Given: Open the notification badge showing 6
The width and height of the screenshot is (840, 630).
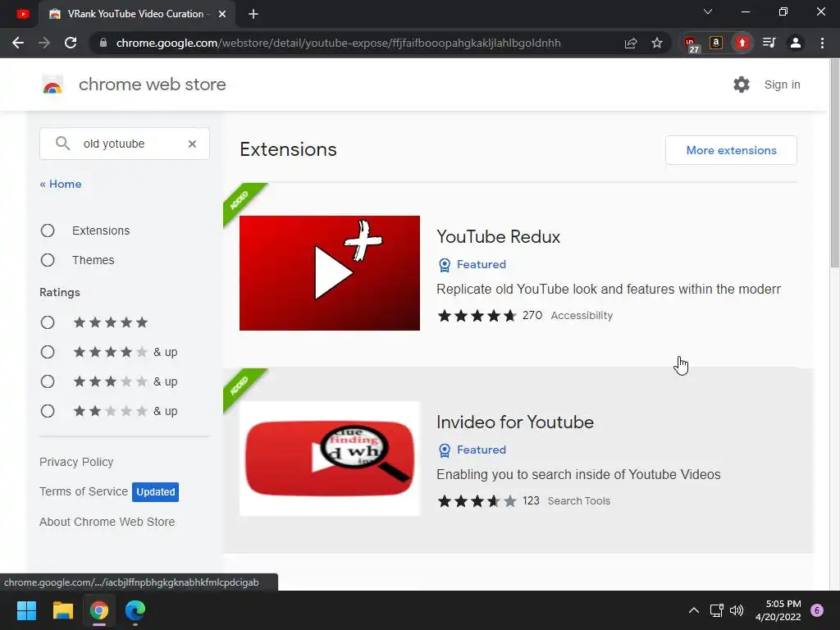Looking at the screenshot, I should (x=817, y=610).
